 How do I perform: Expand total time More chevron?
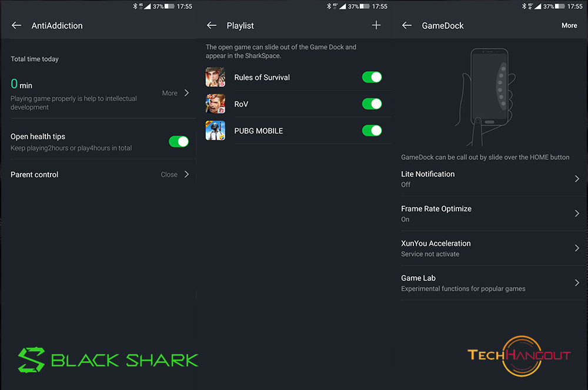[187, 93]
